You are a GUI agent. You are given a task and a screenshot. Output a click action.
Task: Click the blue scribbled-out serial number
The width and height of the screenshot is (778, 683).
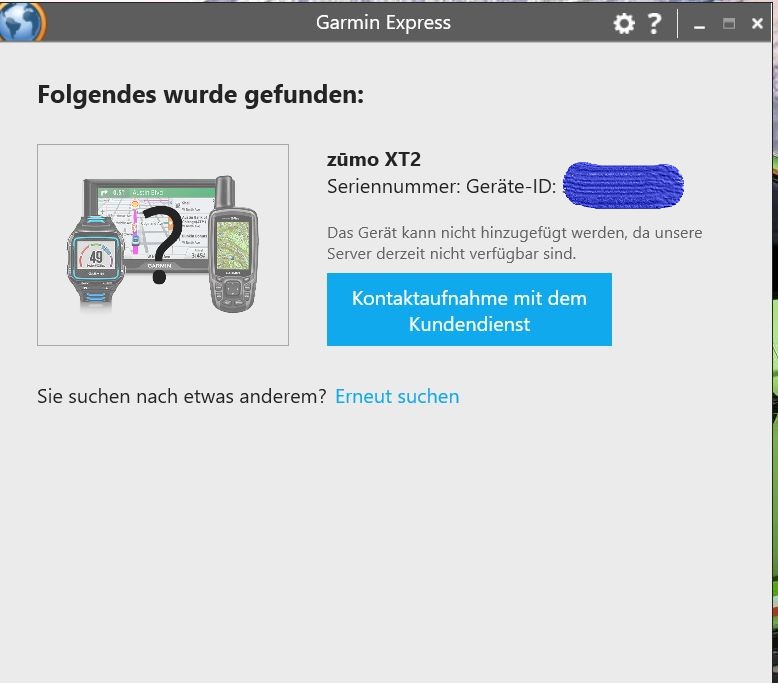point(622,186)
